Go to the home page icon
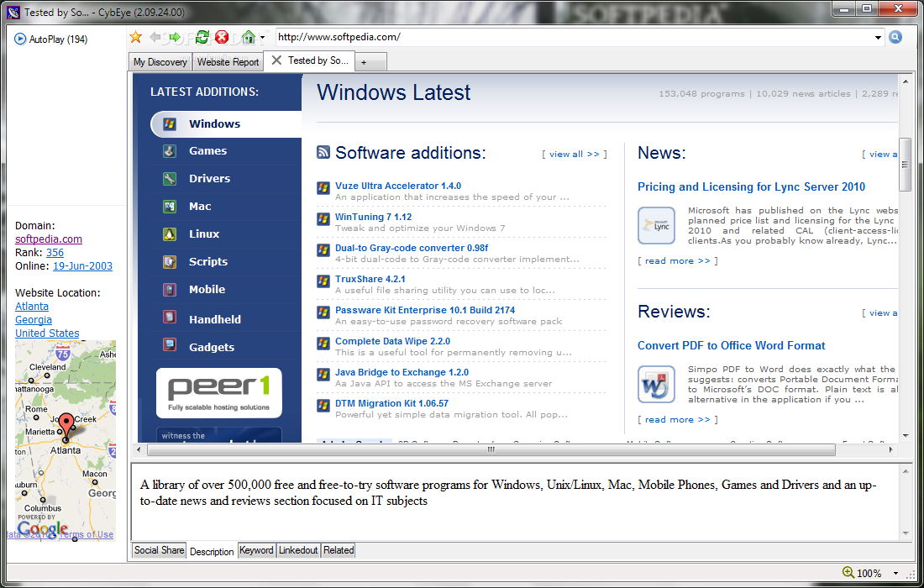Screen dimensions: 924x588 point(249,37)
